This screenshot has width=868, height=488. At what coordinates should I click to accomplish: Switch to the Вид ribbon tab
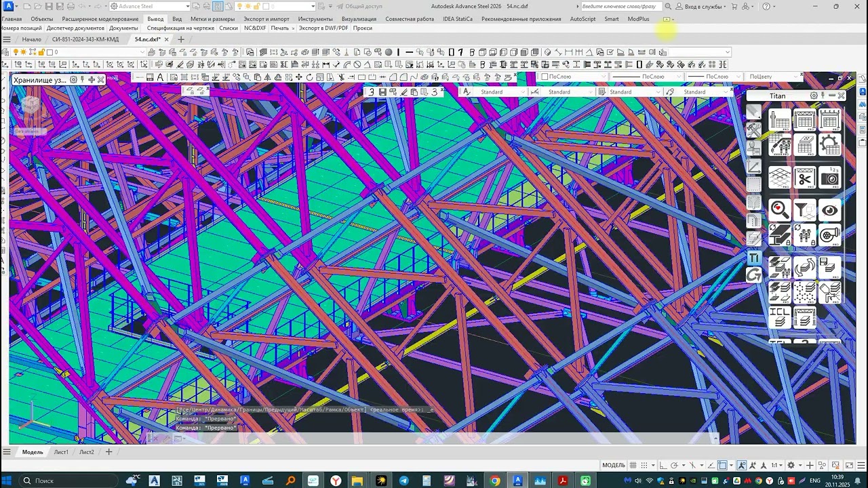(177, 19)
